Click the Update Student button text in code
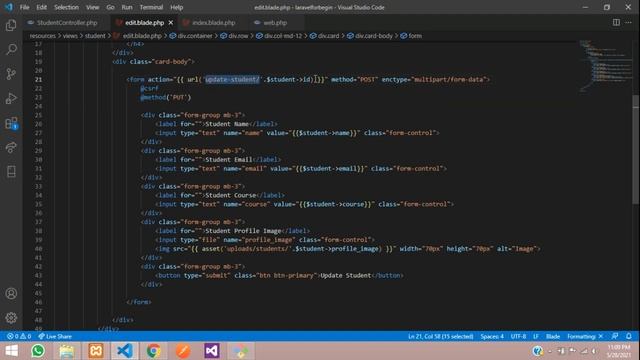The width and height of the screenshot is (640, 360). [x=346, y=276]
